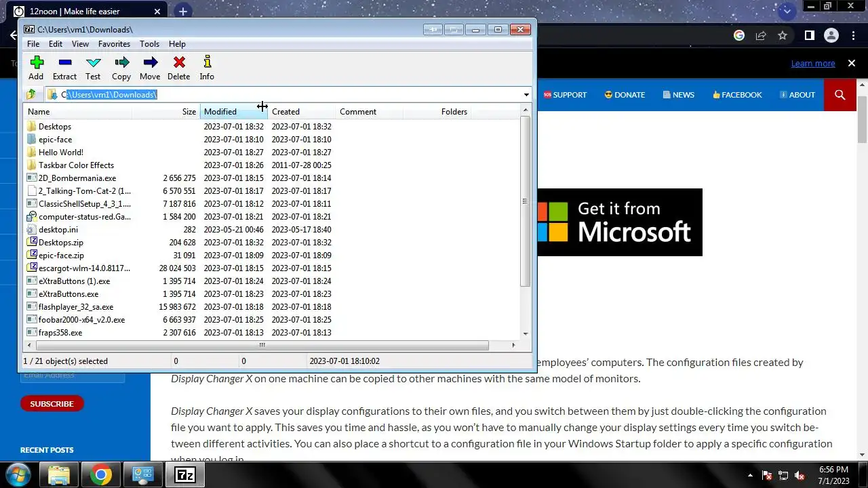The width and height of the screenshot is (868, 488).
Task: Click the 7-Zip address path field
Action: tap(288, 95)
